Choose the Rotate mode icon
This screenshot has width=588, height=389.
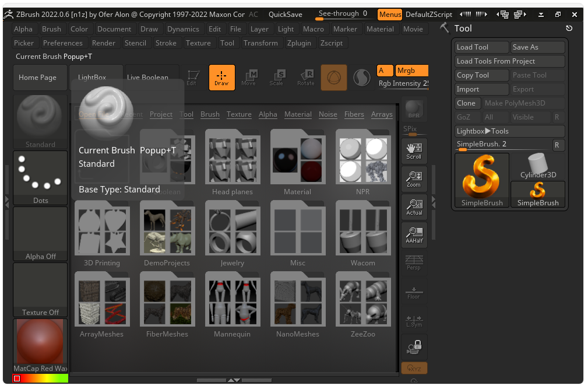pyautogui.click(x=306, y=78)
